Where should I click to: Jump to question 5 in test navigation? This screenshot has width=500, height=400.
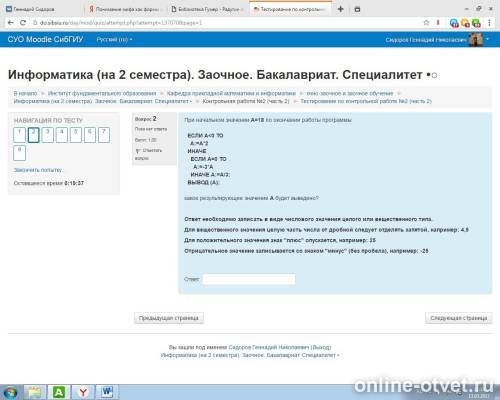tap(76, 135)
